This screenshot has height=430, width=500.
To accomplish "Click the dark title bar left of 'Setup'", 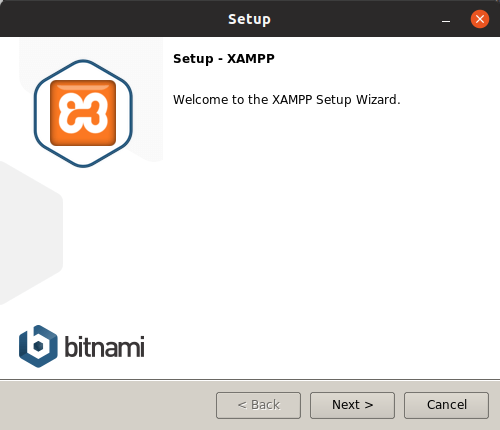I will point(113,19).
